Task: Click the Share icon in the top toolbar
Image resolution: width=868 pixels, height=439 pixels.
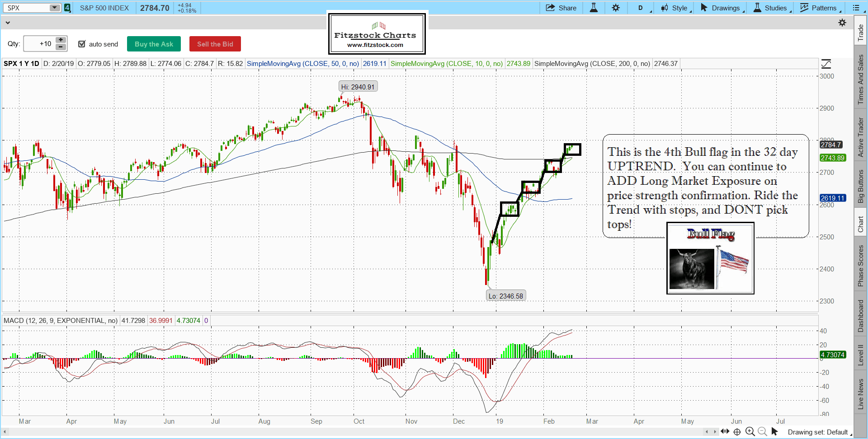Action: [x=561, y=8]
